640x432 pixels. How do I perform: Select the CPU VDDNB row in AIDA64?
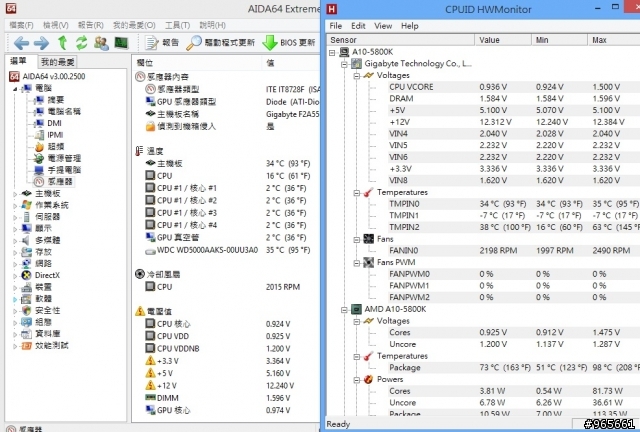218,348
